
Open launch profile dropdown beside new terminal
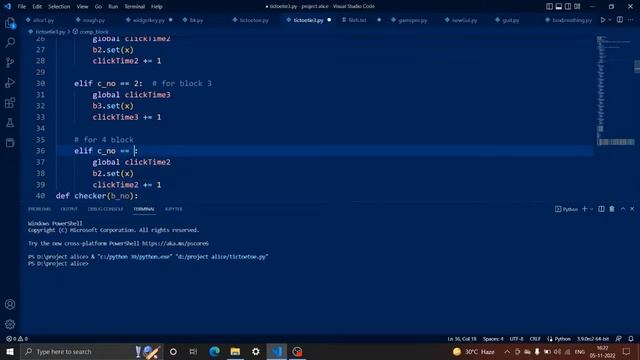(x=591, y=209)
